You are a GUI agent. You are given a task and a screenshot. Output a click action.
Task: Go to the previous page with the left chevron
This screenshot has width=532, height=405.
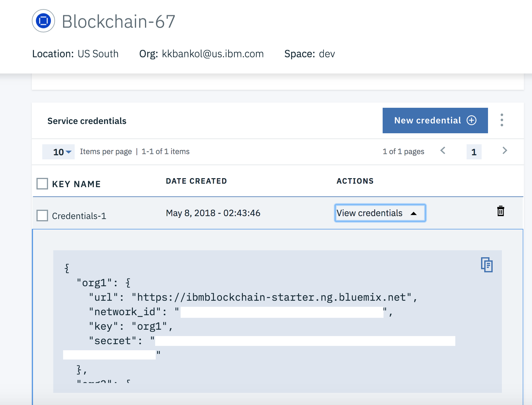pos(443,151)
